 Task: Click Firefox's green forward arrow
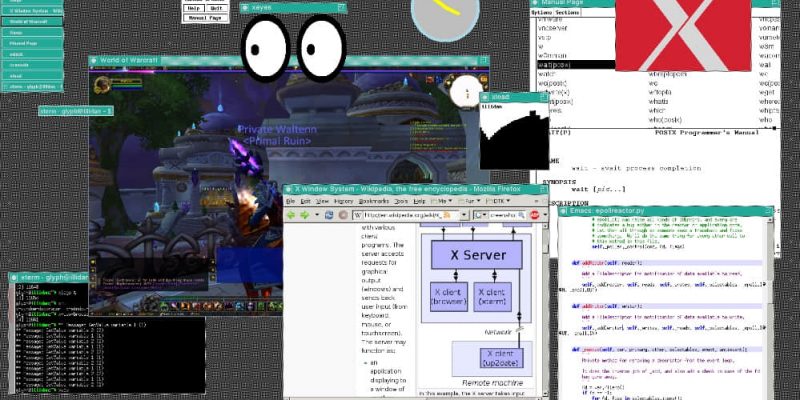pyautogui.click(x=305, y=215)
